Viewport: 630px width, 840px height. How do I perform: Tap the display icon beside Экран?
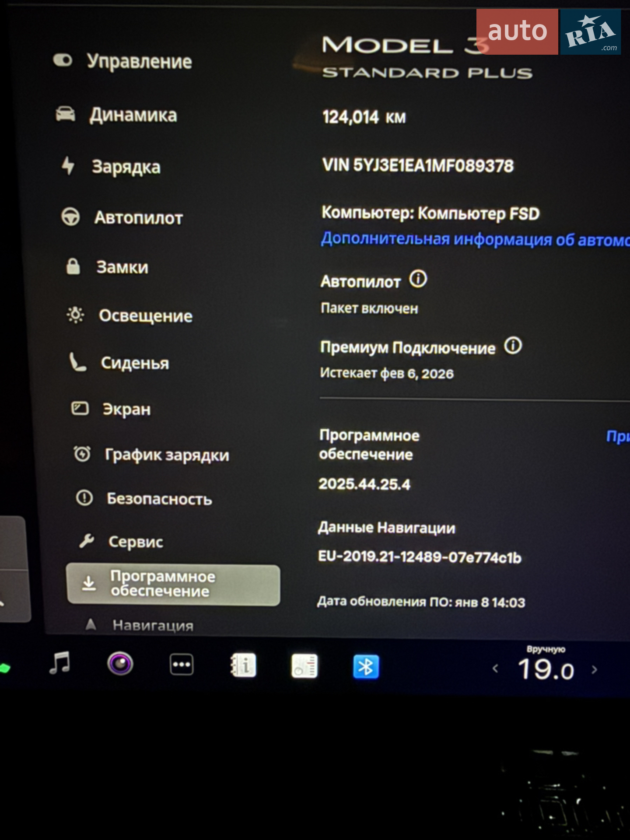(x=80, y=409)
